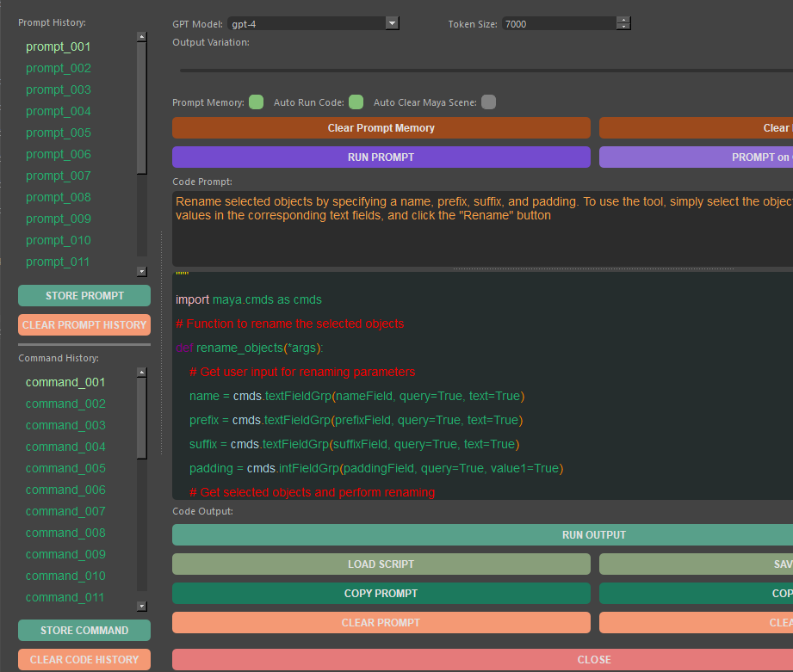Click the COPY PROMPT button

tap(381, 593)
